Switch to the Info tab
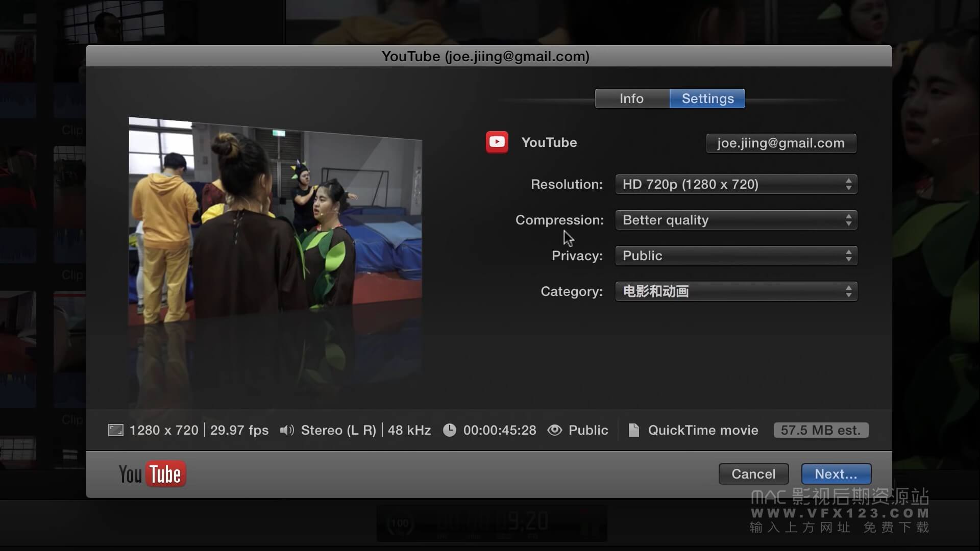 coord(632,98)
